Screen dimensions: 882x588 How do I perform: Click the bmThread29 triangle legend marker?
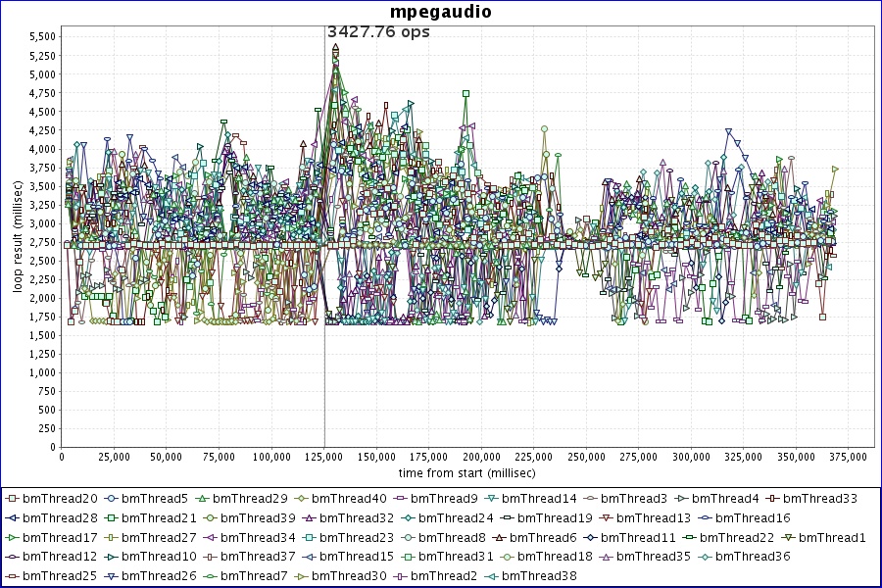tap(201, 499)
